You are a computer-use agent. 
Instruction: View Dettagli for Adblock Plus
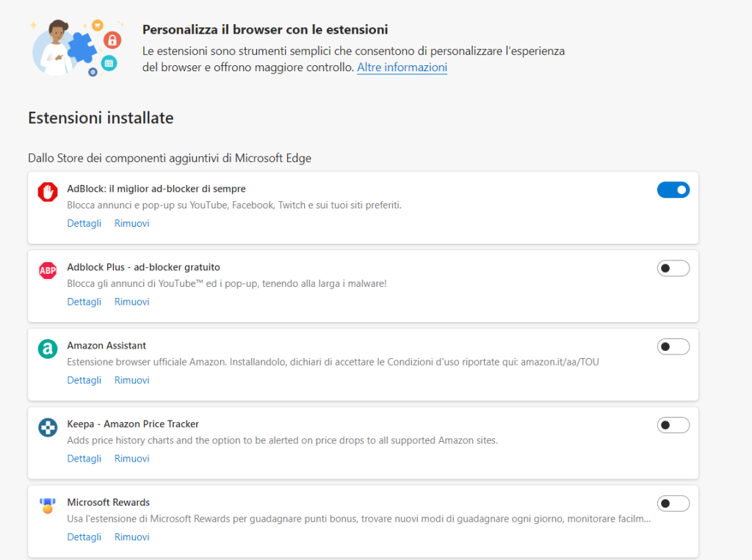pyautogui.click(x=84, y=302)
